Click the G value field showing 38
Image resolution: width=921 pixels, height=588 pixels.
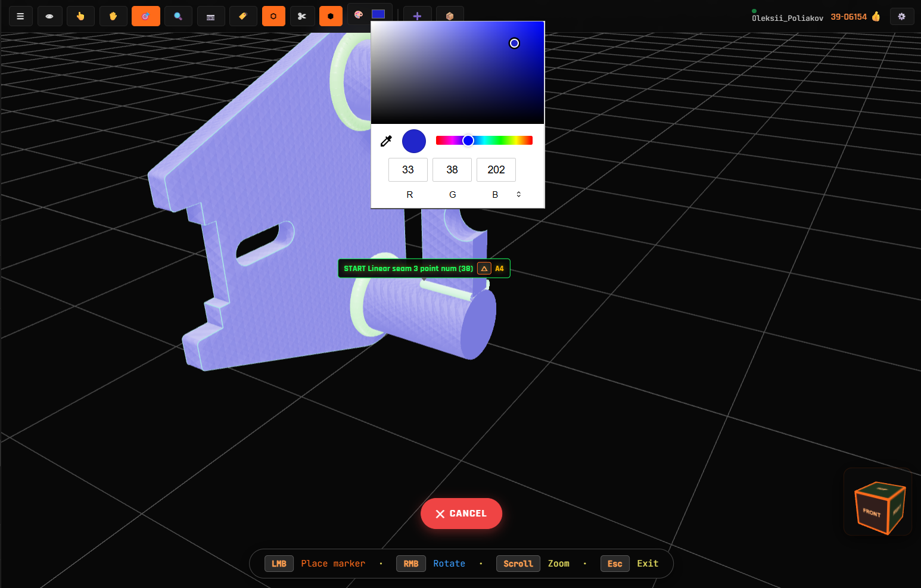coord(452,170)
